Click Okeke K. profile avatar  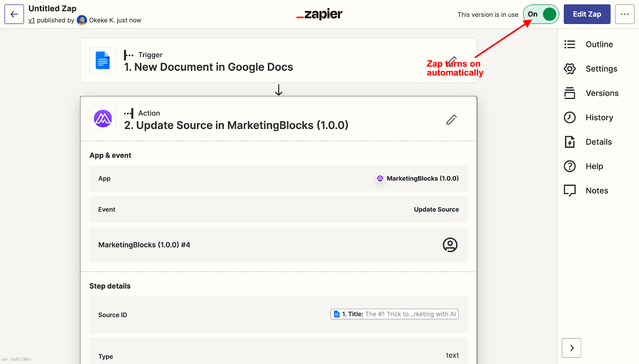click(x=82, y=20)
